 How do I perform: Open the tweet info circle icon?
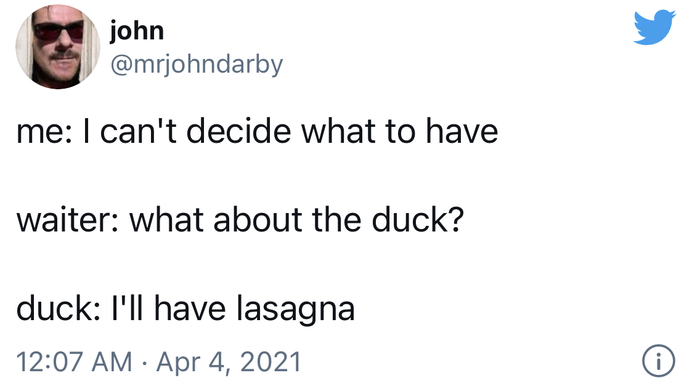coord(658,361)
